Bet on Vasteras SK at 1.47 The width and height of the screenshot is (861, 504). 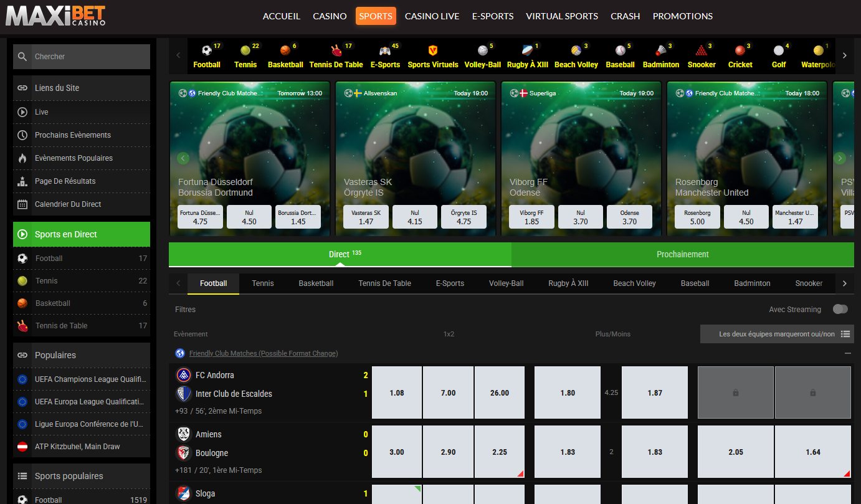[366, 217]
